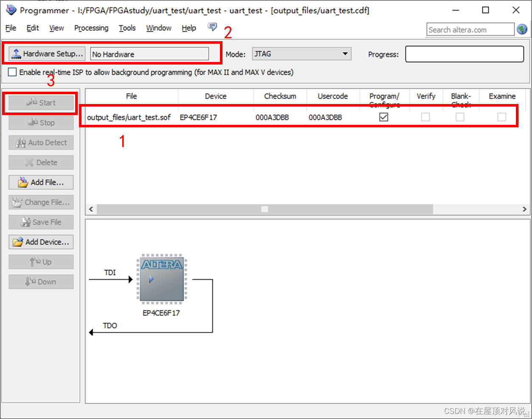The height and width of the screenshot is (419, 532).
Task: Uncheck Program/Configure for uart_test.sof
Action: [x=383, y=117]
